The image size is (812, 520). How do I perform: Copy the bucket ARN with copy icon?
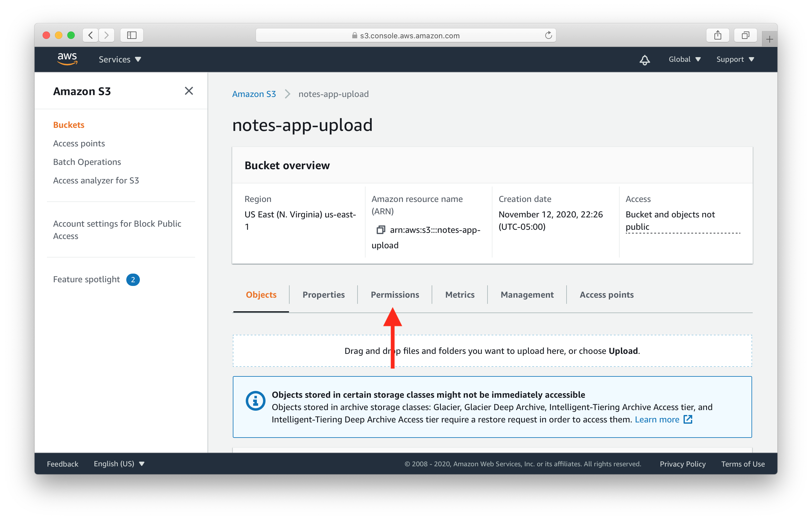[x=380, y=230]
